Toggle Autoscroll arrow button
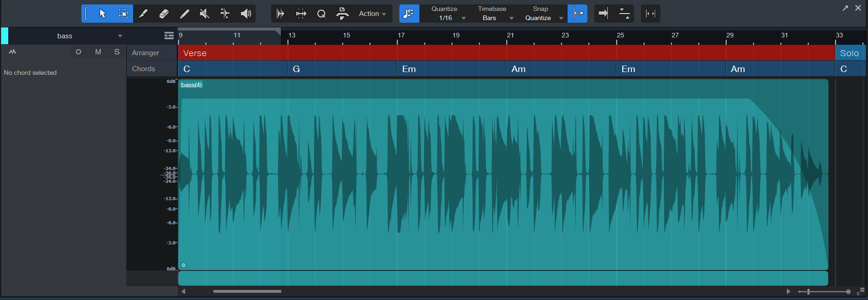This screenshot has width=868, height=300. 603,14
